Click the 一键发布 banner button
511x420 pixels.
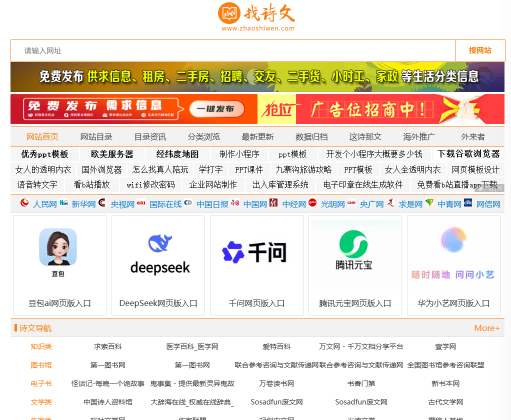(216, 109)
